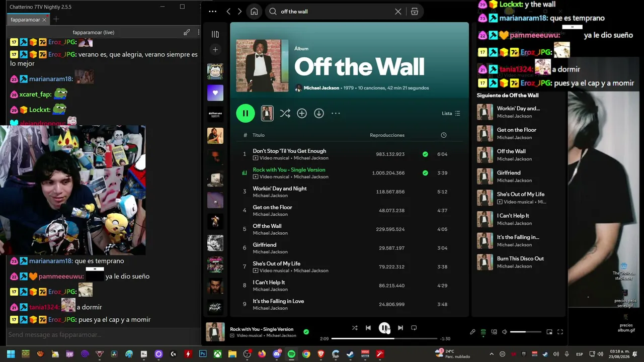This screenshot has width=644, height=362.
Task: Select the Get on the Floor track
Action: (x=272, y=207)
